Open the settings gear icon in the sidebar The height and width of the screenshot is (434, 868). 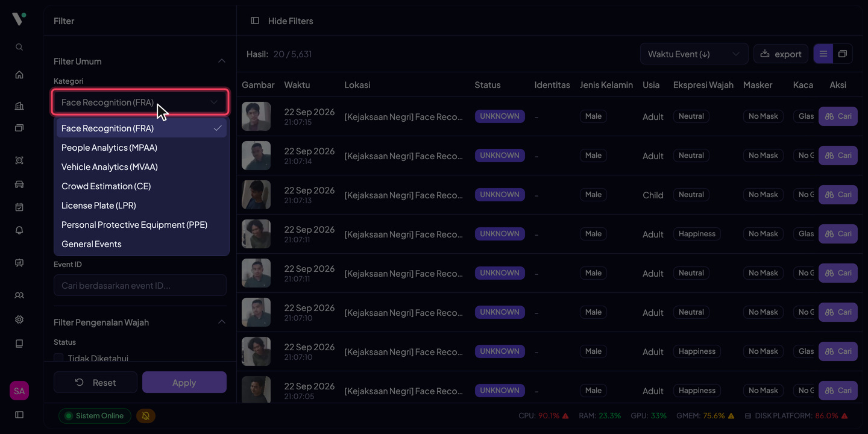[x=19, y=319]
